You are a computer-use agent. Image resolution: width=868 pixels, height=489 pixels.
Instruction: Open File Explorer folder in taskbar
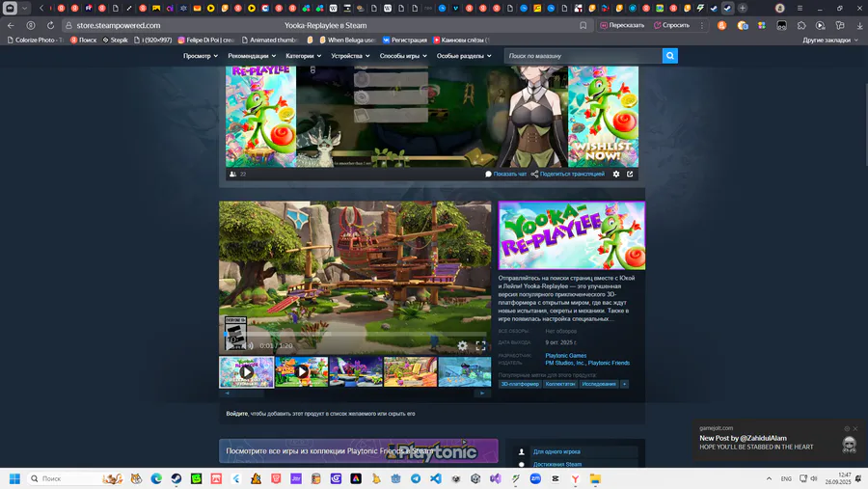[595, 478]
